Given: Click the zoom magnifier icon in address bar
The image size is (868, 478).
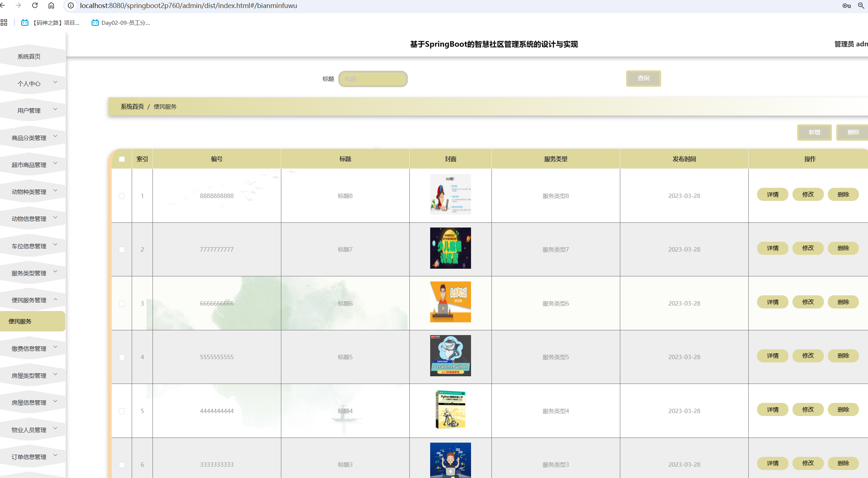Looking at the screenshot, I should click(x=861, y=5).
